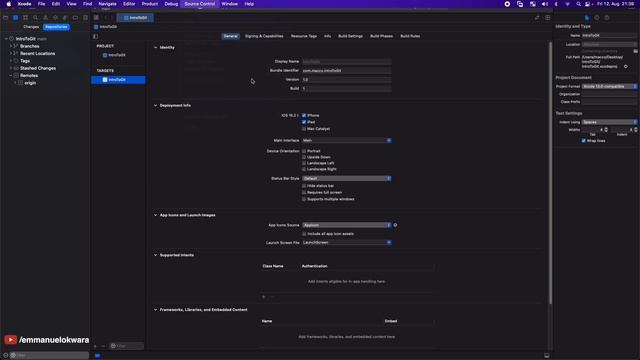The width and height of the screenshot is (640, 360).
Task: Expand the Recent Locations tree item
Action: pyautogui.click(x=11, y=53)
